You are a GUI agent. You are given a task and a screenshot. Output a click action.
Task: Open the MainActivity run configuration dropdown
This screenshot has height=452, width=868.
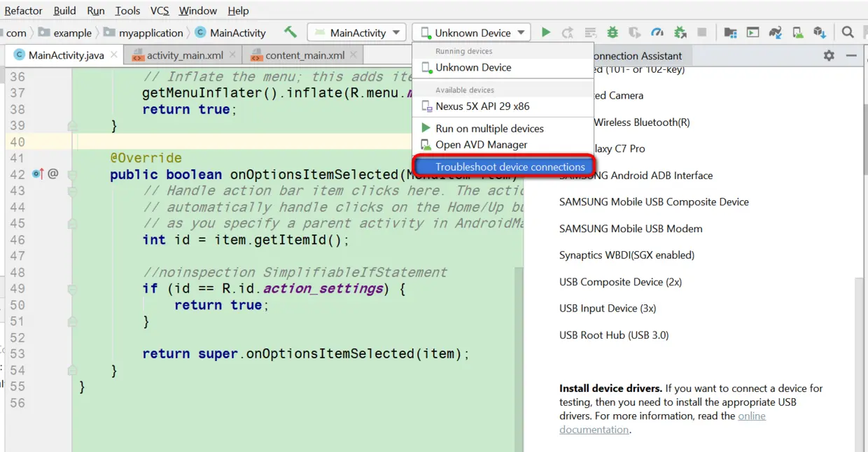pyautogui.click(x=357, y=33)
